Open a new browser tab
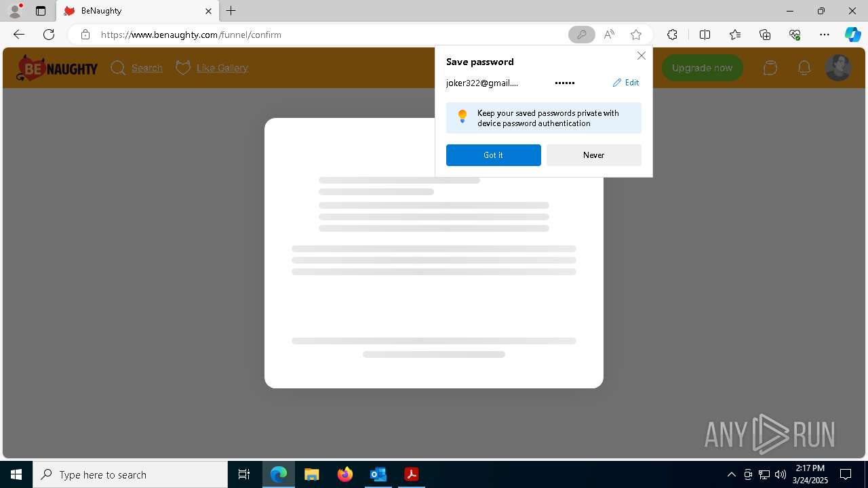 click(231, 11)
